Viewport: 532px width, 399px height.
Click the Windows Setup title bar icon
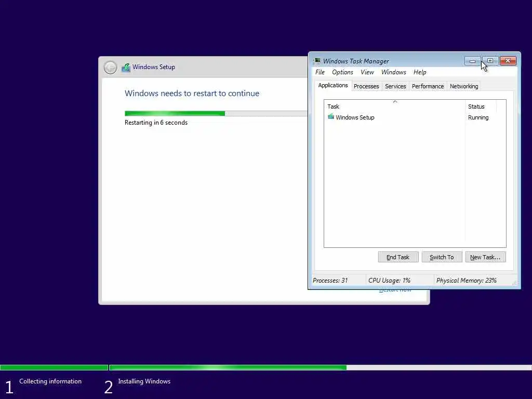(x=126, y=67)
